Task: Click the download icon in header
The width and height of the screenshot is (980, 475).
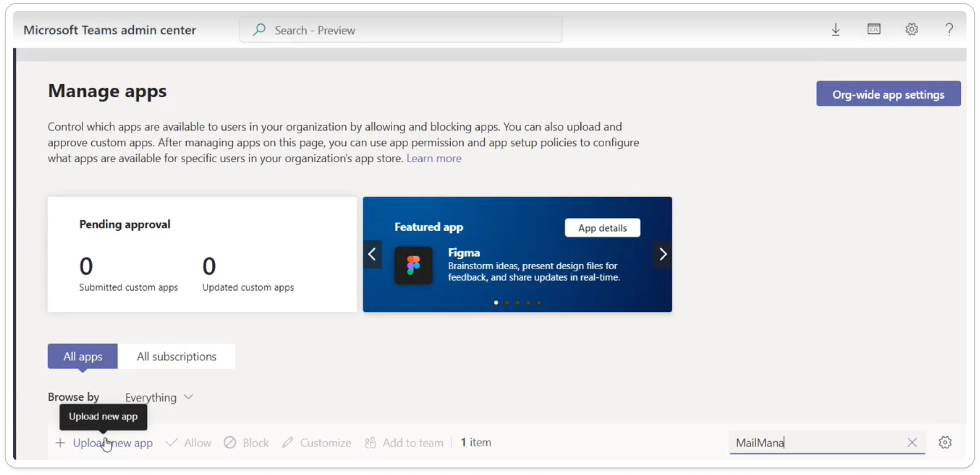Action: click(x=835, y=30)
